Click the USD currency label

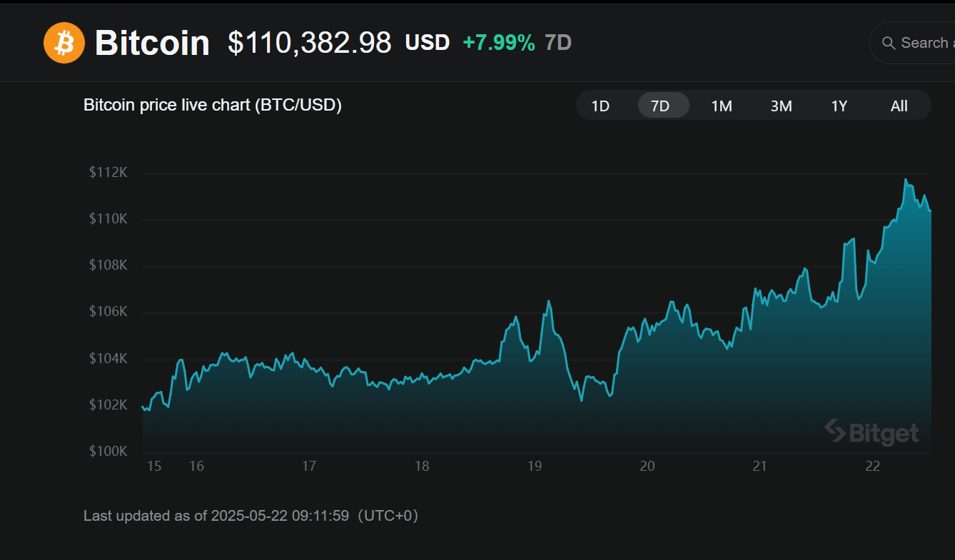point(427,43)
